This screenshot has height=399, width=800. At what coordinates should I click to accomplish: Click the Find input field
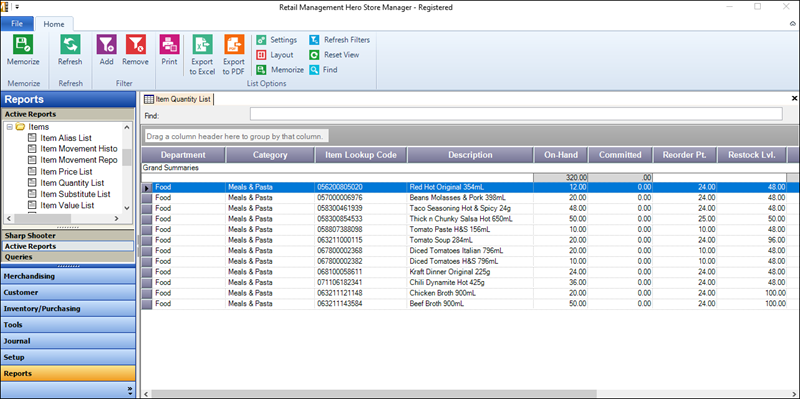pyautogui.click(x=516, y=114)
